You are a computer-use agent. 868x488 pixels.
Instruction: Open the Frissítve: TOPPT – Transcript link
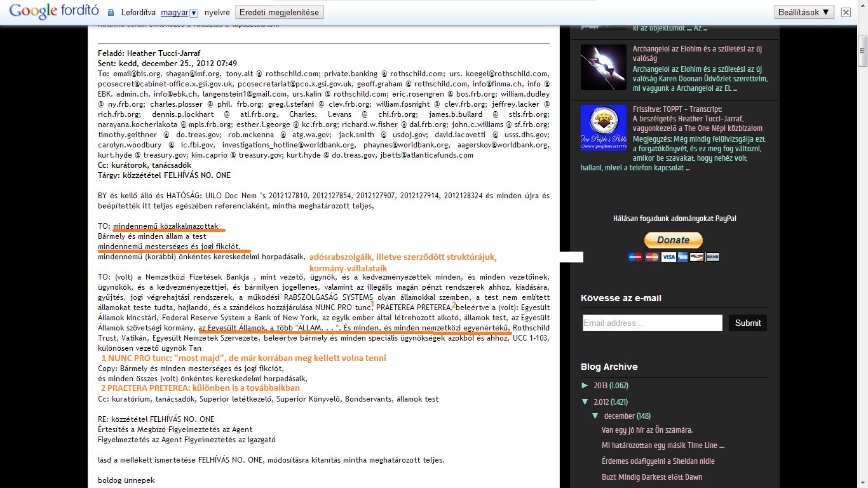coord(677,109)
